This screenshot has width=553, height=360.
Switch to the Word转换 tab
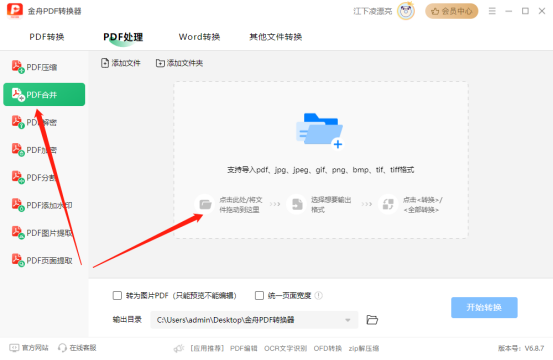199,37
